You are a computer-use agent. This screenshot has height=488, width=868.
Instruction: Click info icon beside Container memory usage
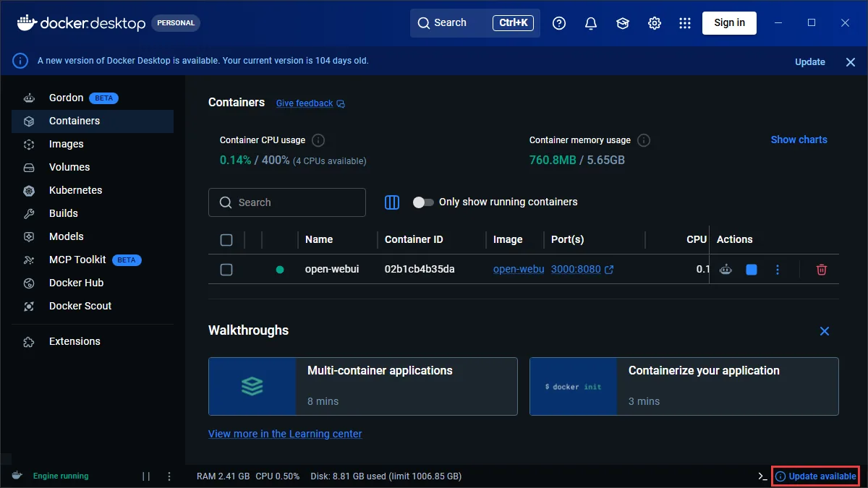(644, 140)
